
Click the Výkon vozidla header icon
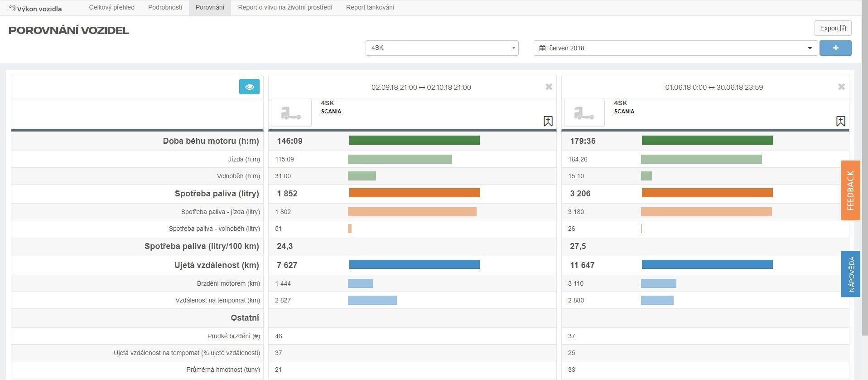click(12, 8)
